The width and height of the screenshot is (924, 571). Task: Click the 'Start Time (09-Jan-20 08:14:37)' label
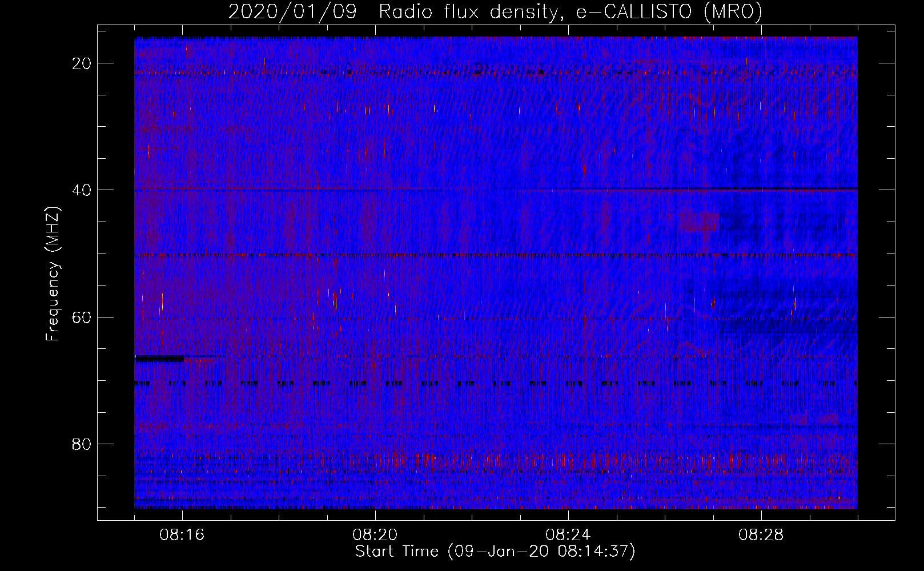495,552
